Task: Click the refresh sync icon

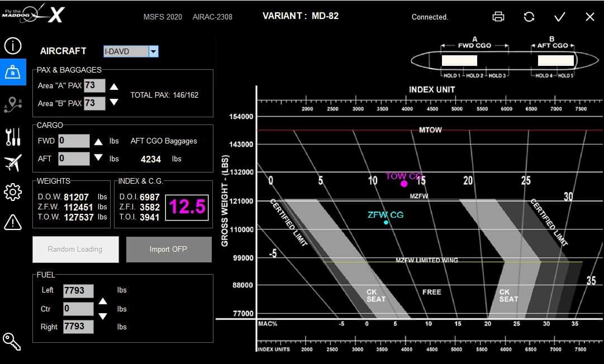Action: [x=529, y=17]
